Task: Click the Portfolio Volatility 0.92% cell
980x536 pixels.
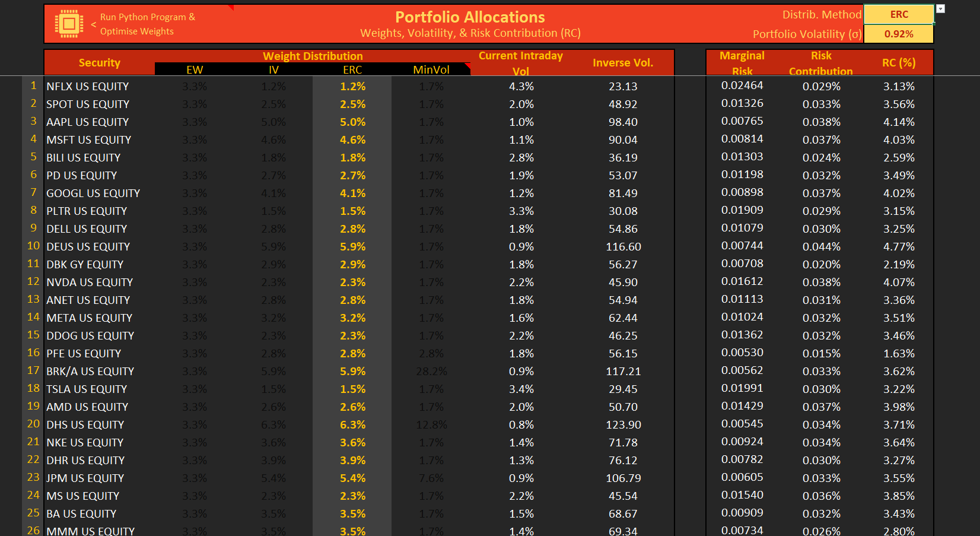Action: pos(899,34)
